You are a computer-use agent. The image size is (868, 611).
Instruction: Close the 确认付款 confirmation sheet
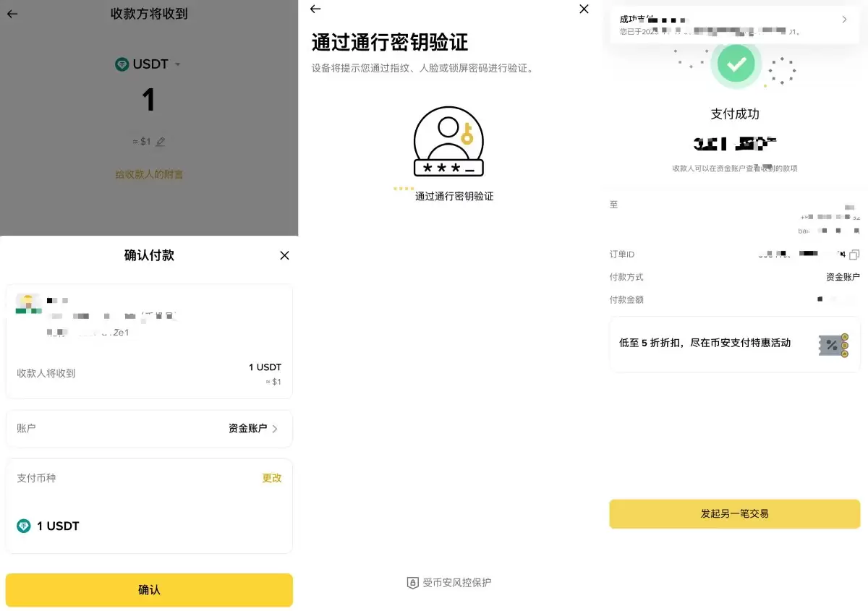(284, 255)
